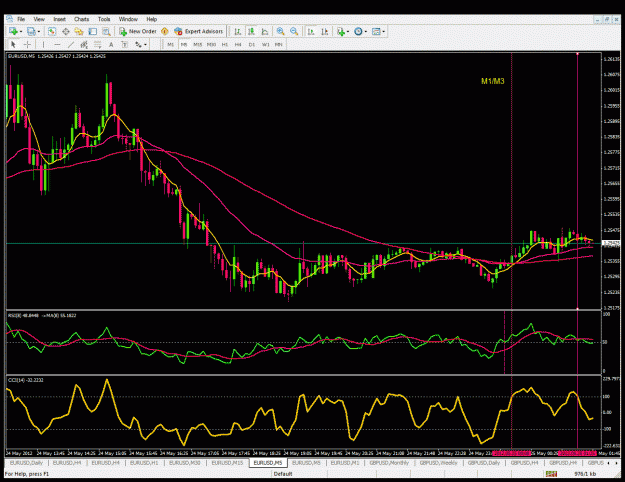Open the New Chart icon
Image resolution: width=625 pixels, height=482 pixels.
pos(13,31)
